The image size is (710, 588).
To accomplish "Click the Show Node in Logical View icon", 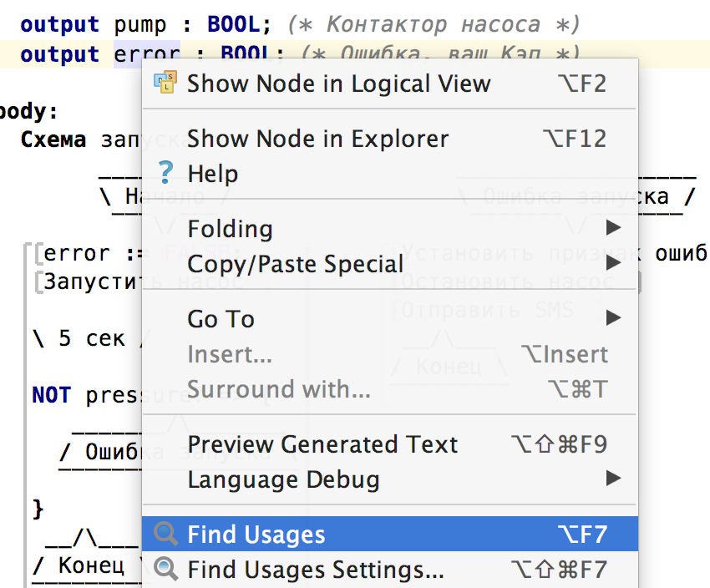I will (166, 82).
